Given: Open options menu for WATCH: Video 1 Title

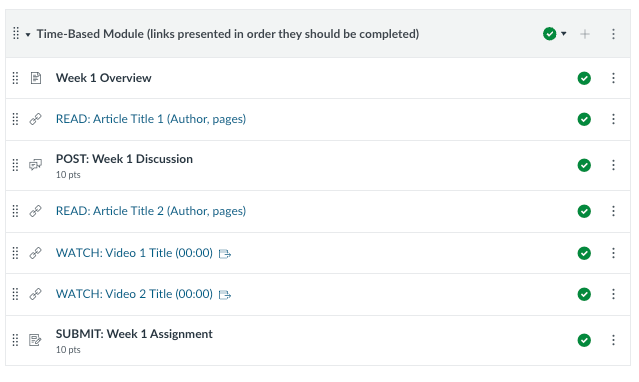Looking at the screenshot, I should pyautogui.click(x=613, y=253).
